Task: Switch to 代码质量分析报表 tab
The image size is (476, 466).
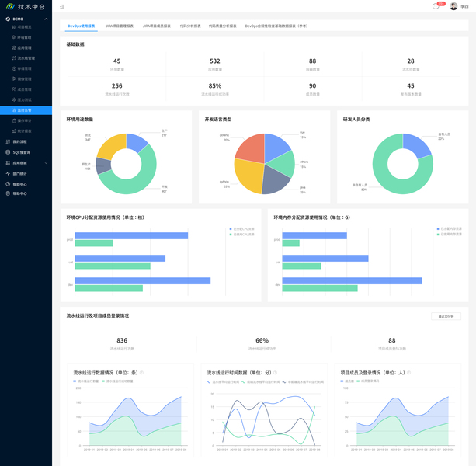Action: click(223, 26)
